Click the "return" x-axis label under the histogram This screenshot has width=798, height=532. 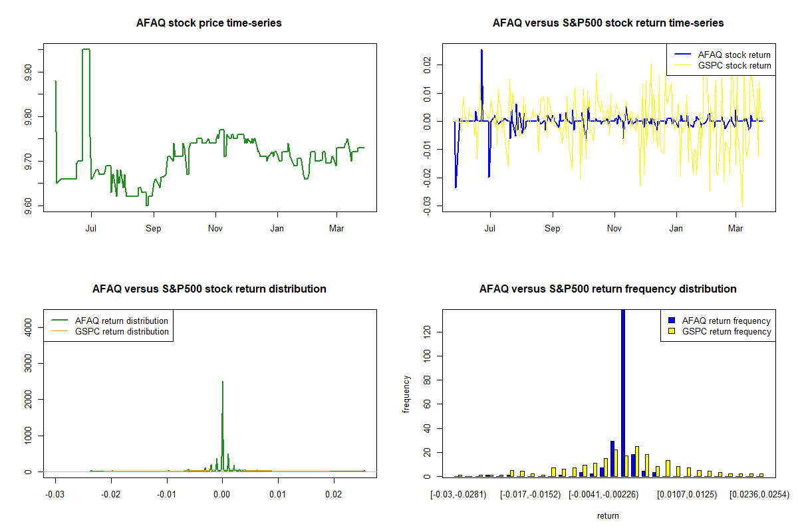click(x=608, y=515)
